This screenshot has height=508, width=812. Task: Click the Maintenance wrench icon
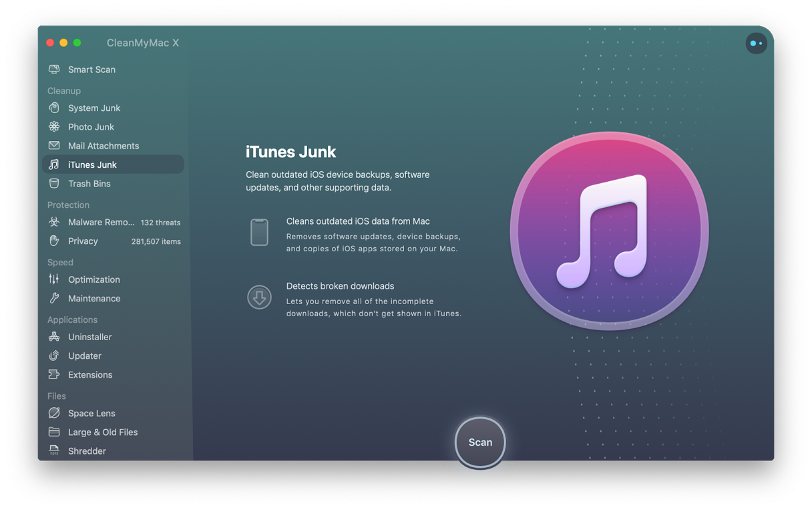(54, 298)
